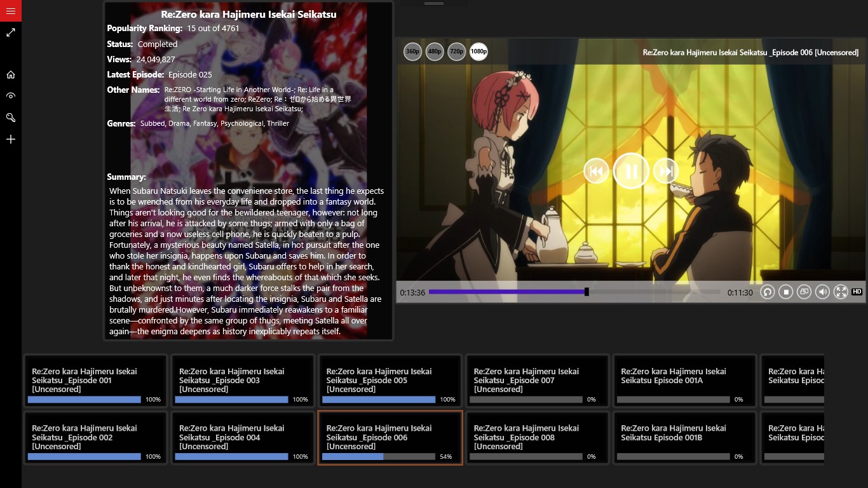Image resolution: width=868 pixels, height=488 pixels.
Task: Select 360p video quality
Action: point(412,51)
